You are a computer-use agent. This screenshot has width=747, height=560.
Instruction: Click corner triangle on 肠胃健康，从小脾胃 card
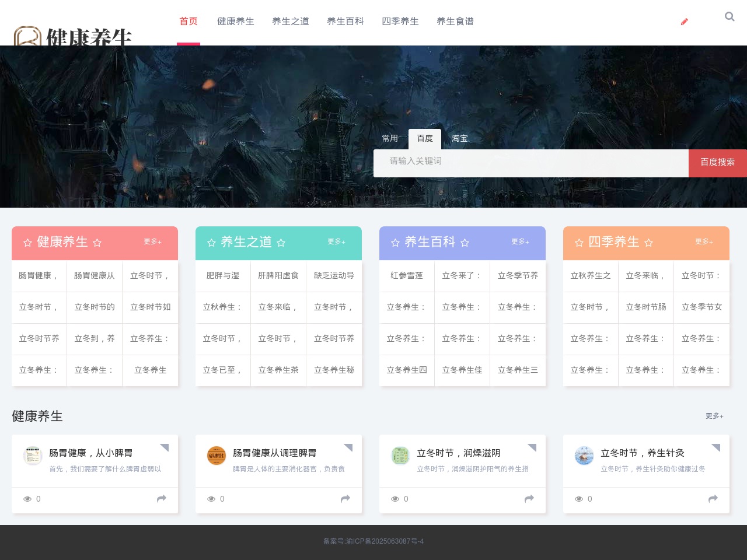pos(165,447)
